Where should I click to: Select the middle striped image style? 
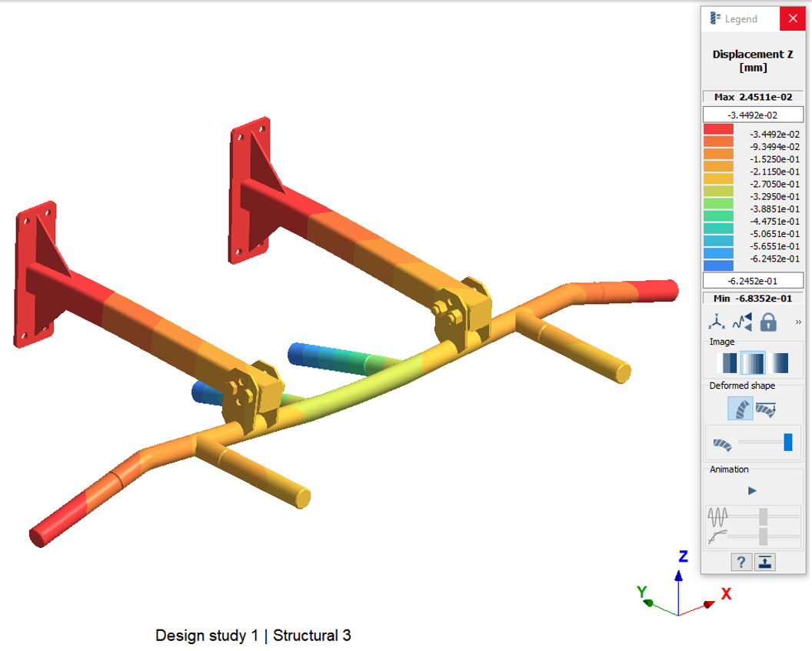(x=753, y=362)
